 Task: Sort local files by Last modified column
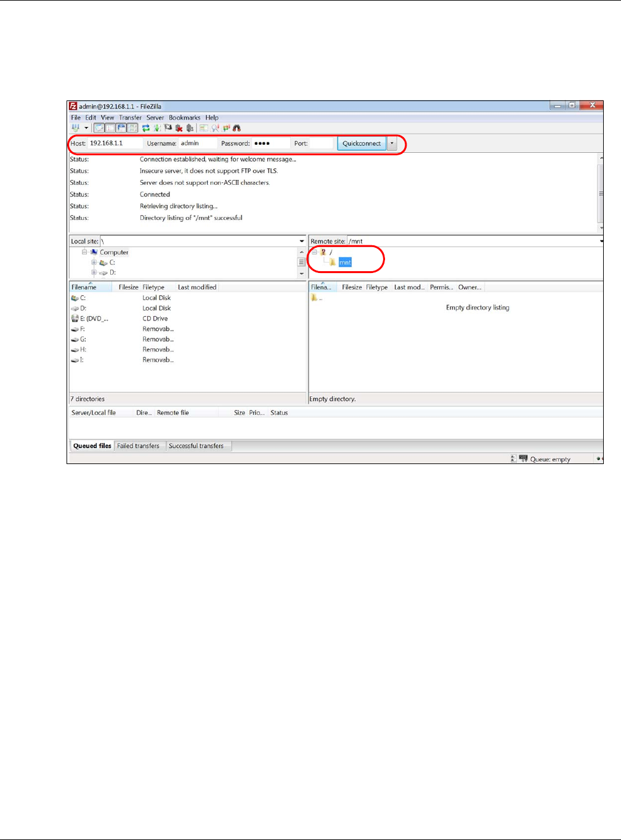197,287
